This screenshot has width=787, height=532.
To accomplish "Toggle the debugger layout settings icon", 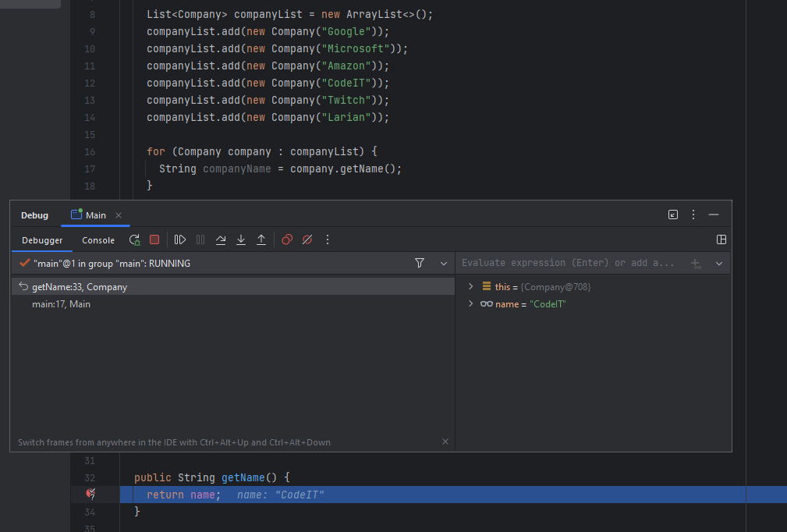I will 721,240.
